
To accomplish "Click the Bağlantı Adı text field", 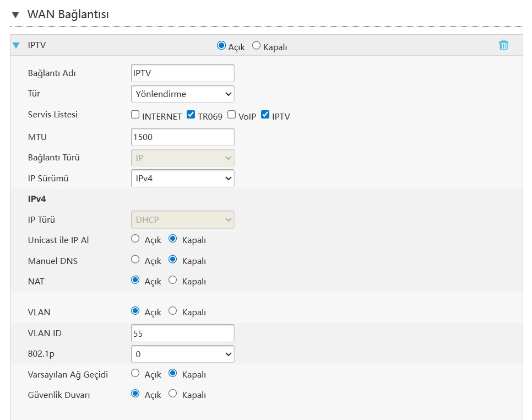I will pos(182,73).
